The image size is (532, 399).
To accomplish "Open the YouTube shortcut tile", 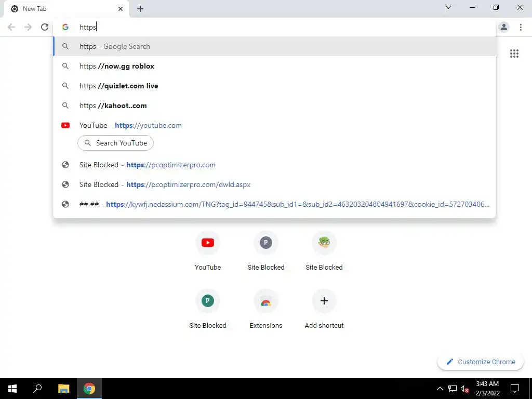I will coord(208,250).
